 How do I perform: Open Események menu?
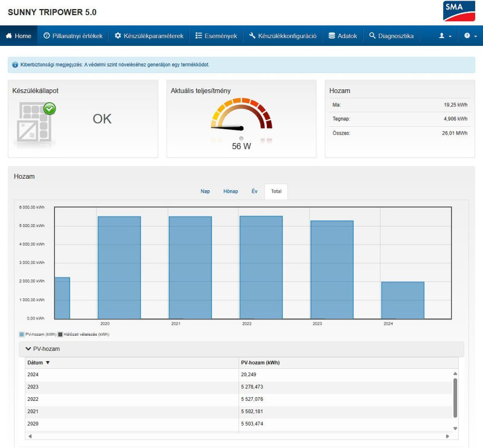point(216,36)
